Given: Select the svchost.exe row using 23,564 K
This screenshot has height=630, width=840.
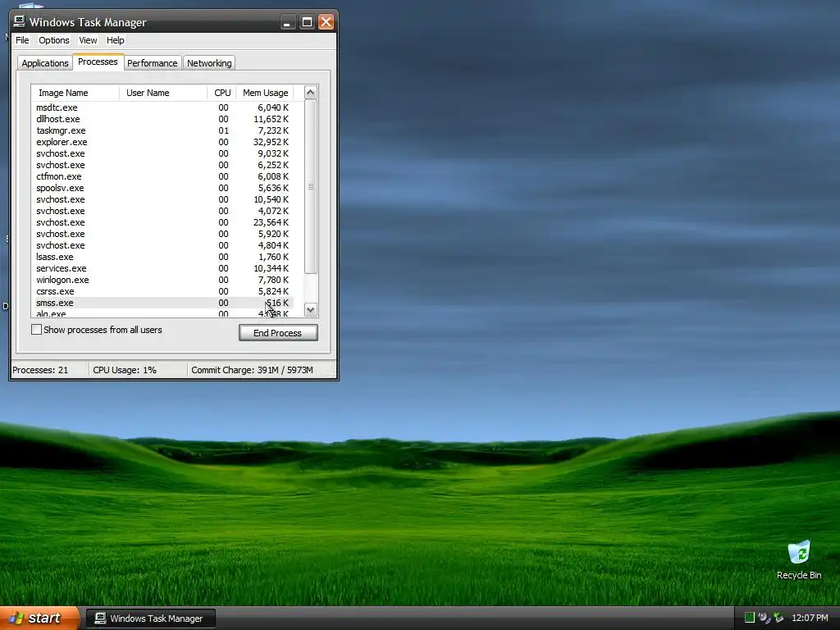Looking at the screenshot, I should click(162, 223).
